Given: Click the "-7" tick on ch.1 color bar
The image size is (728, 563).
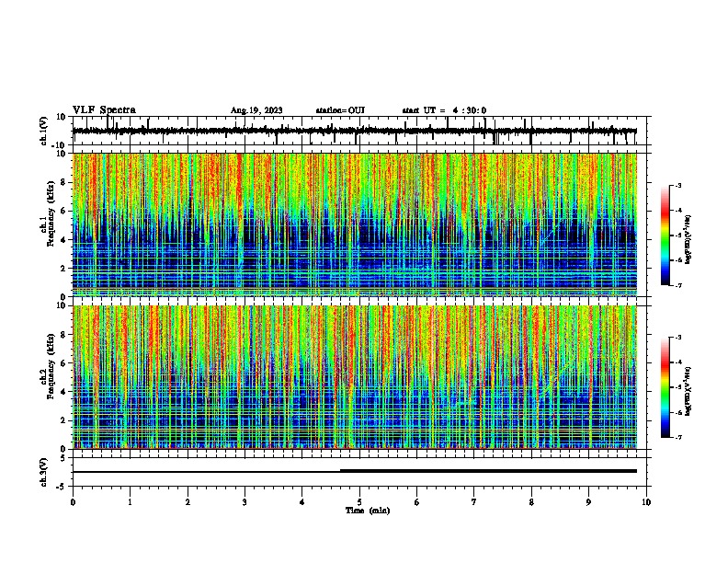Looking at the screenshot, I should click(678, 285).
